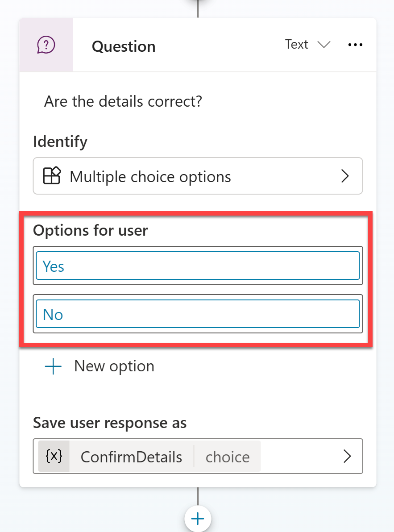394x532 pixels.
Task: Click the Question node speech-bubble icon
Action: [x=46, y=45]
